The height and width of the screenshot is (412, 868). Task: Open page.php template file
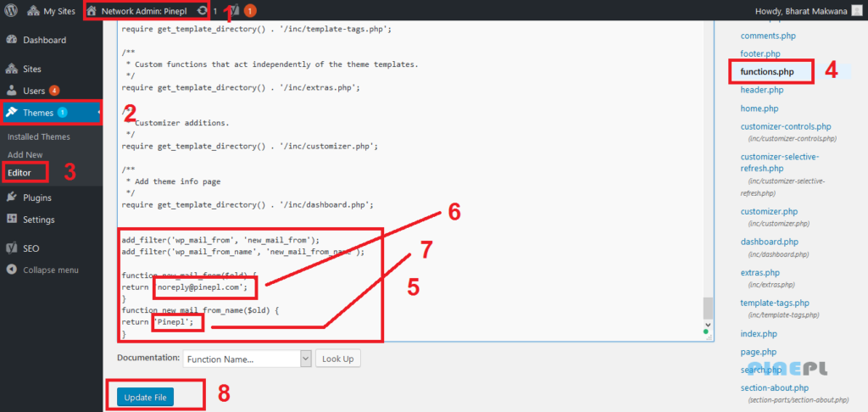[758, 352]
